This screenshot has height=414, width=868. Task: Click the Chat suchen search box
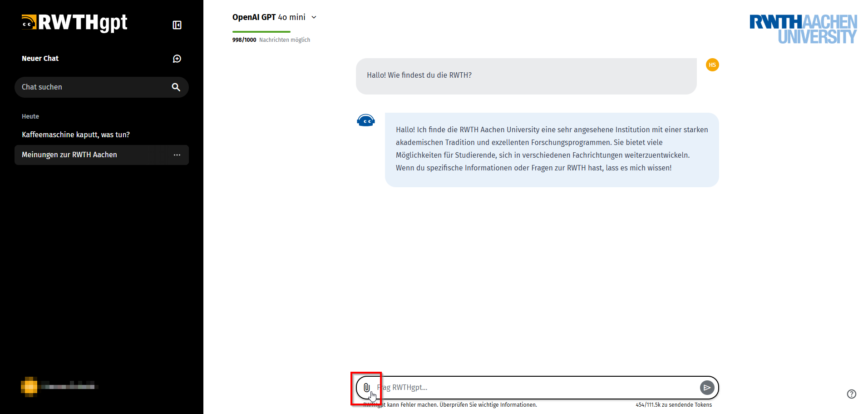coord(91,87)
